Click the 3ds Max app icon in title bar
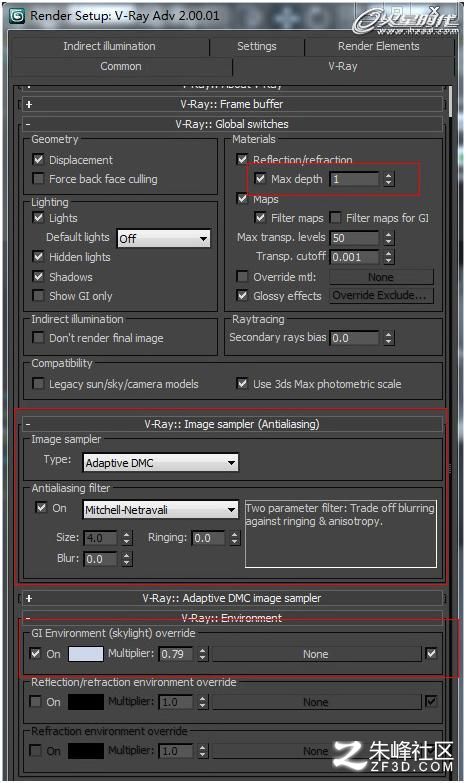The image size is (466, 783). pos(17,15)
